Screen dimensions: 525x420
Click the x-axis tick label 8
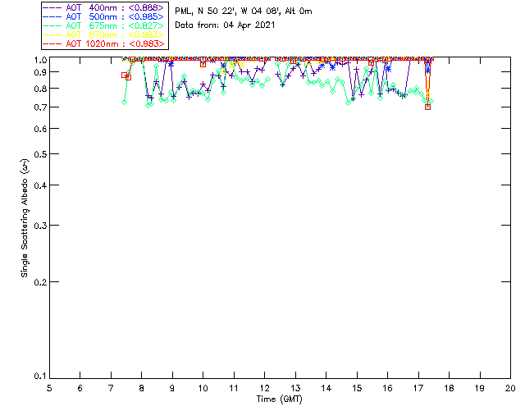click(x=142, y=388)
